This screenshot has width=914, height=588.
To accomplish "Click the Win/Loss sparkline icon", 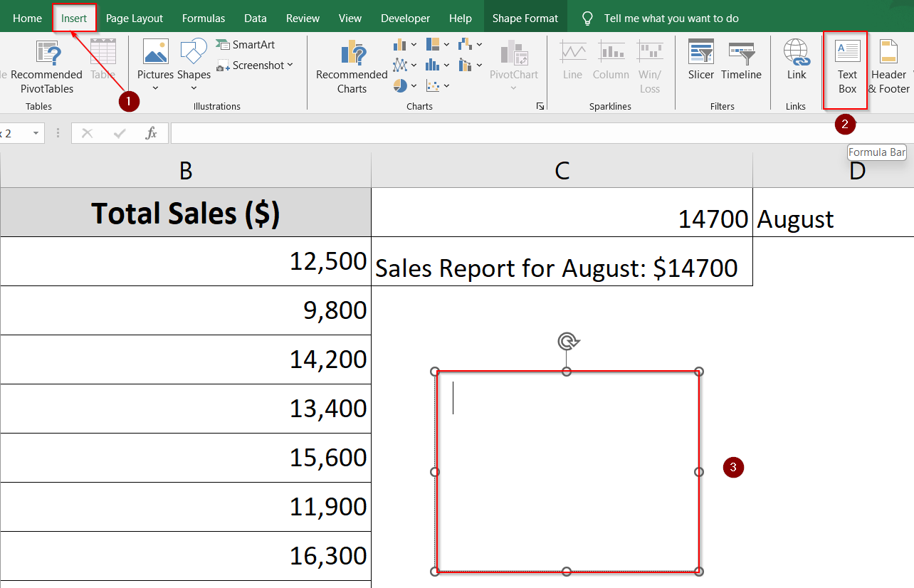I will (x=649, y=52).
